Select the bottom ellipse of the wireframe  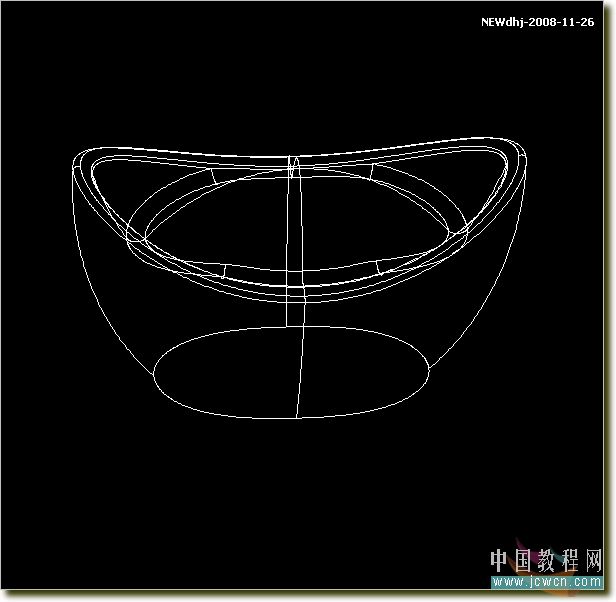(x=291, y=372)
